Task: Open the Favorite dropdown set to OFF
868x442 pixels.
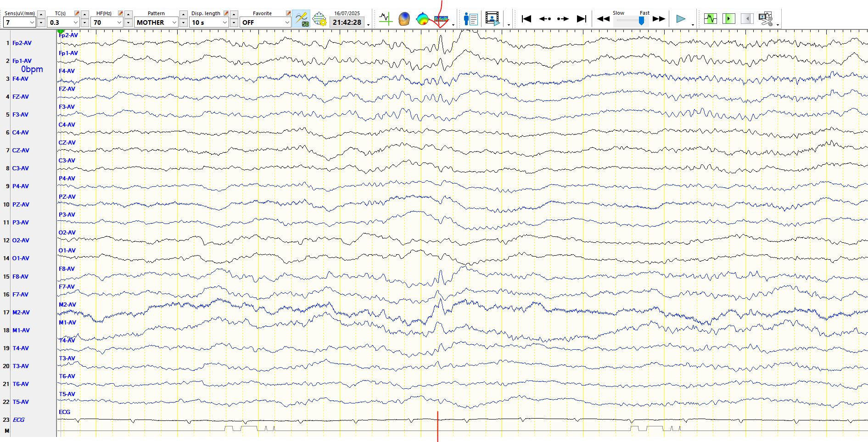Action: (x=287, y=22)
